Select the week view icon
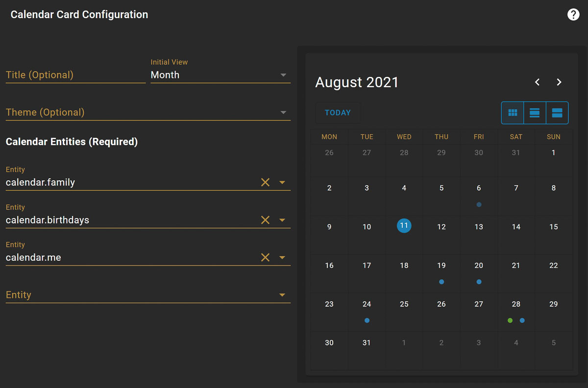 (534, 113)
